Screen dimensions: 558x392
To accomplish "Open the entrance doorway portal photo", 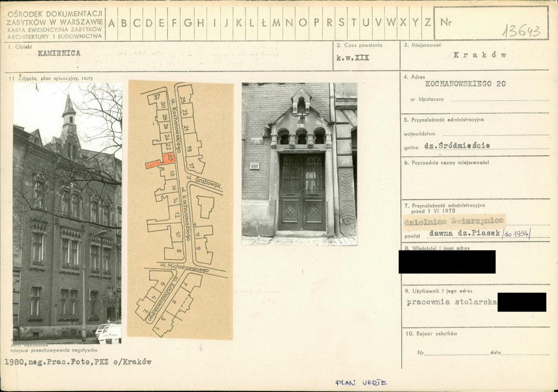I will coord(299,164).
